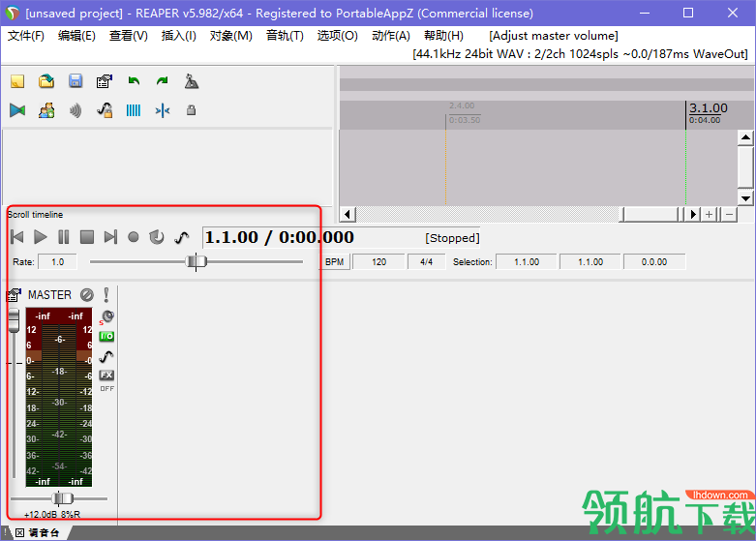Click the master volume fader knob
This screenshot has width=756, height=541.
[x=14, y=320]
